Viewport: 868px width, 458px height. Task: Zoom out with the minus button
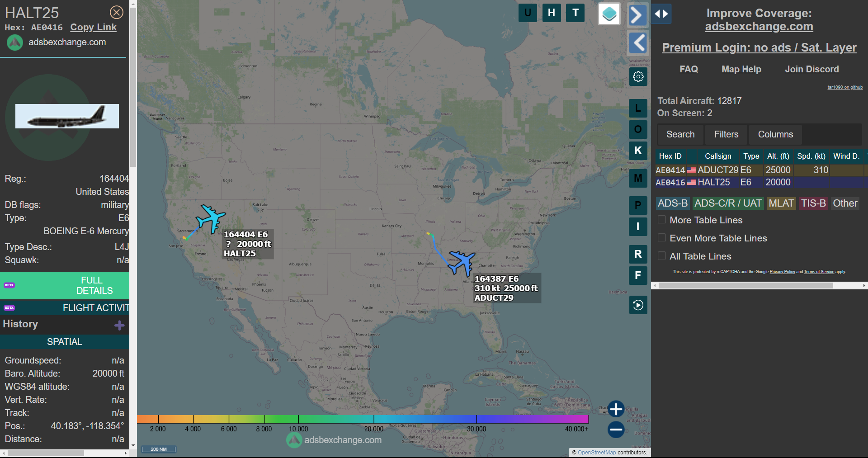tap(616, 430)
